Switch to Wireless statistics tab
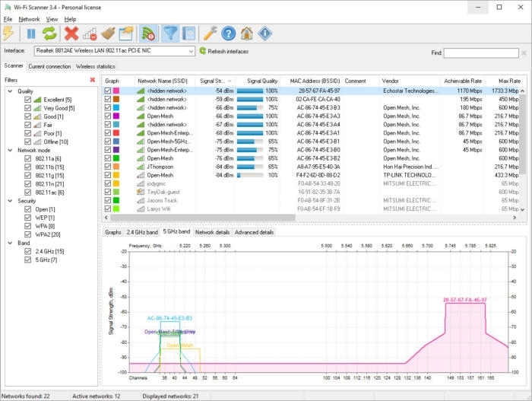532x401 pixels. pos(96,66)
